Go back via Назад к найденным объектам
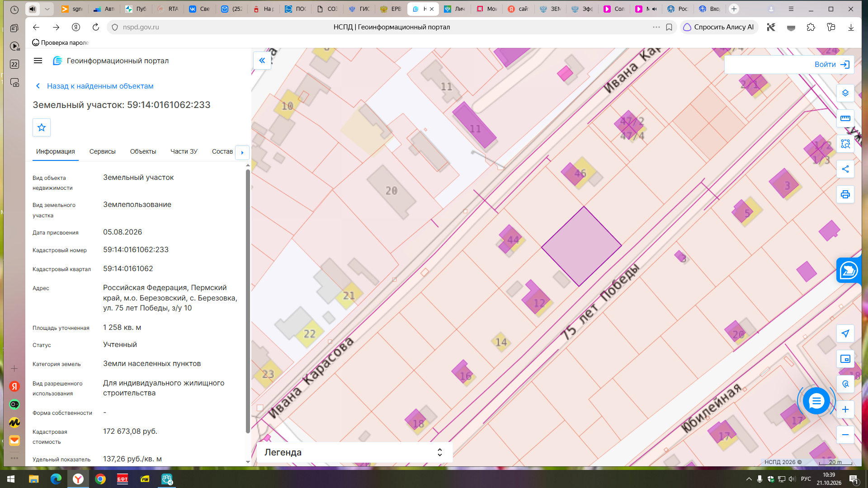The image size is (868, 488). [x=94, y=86]
